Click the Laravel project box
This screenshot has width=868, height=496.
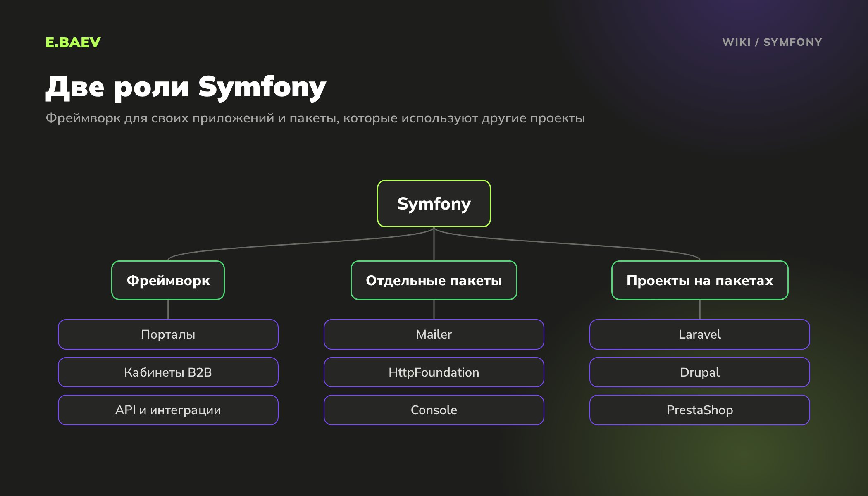pyautogui.click(x=700, y=334)
